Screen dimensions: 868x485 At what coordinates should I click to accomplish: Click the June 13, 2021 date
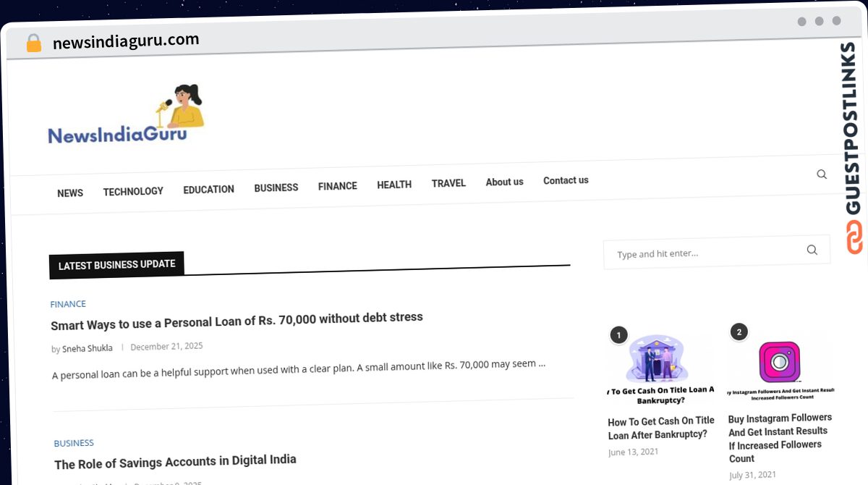click(x=633, y=452)
